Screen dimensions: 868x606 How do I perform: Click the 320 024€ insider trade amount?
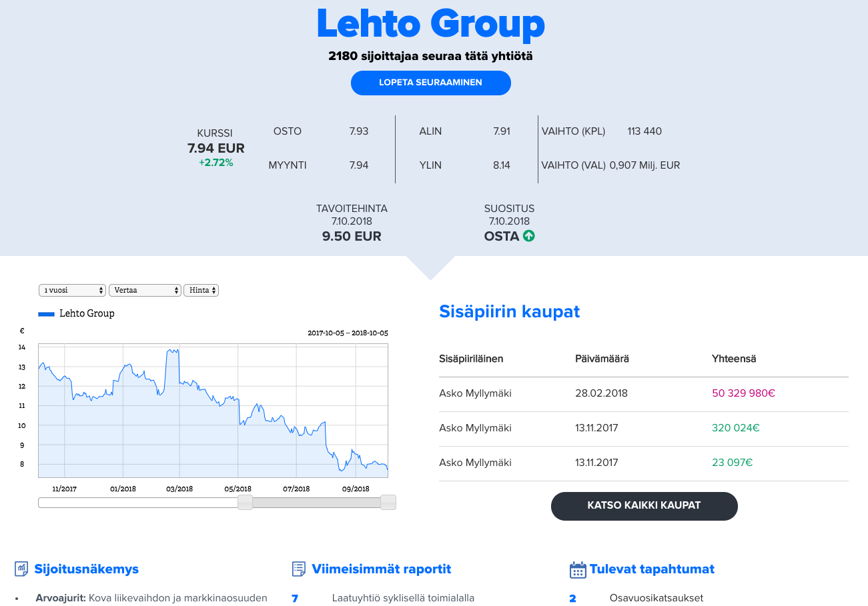[x=735, y=428]
